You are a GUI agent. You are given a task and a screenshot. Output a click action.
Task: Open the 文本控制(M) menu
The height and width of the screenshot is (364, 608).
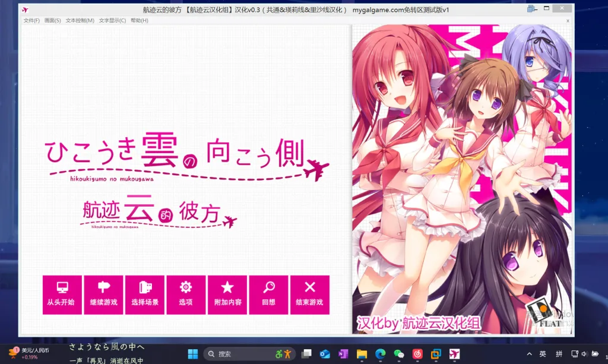(80, 21)
